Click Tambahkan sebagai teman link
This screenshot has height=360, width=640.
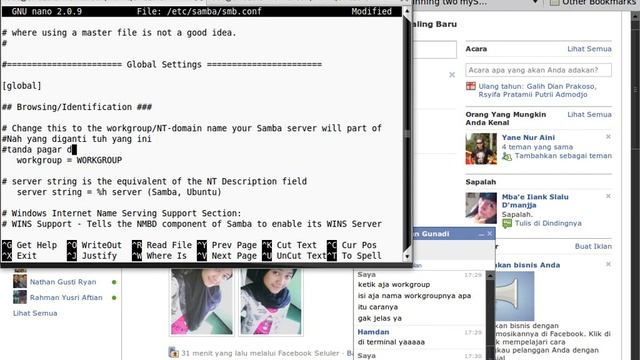563,156
